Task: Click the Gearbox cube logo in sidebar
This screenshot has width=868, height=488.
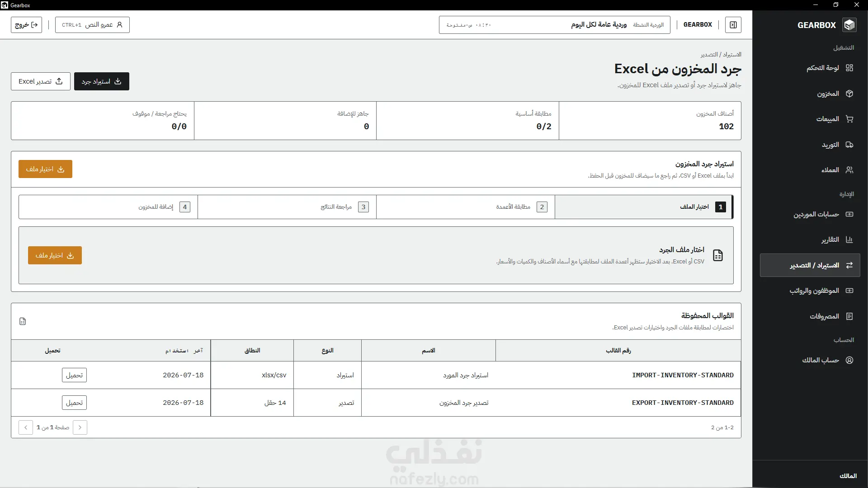Action: click(849, 25)
